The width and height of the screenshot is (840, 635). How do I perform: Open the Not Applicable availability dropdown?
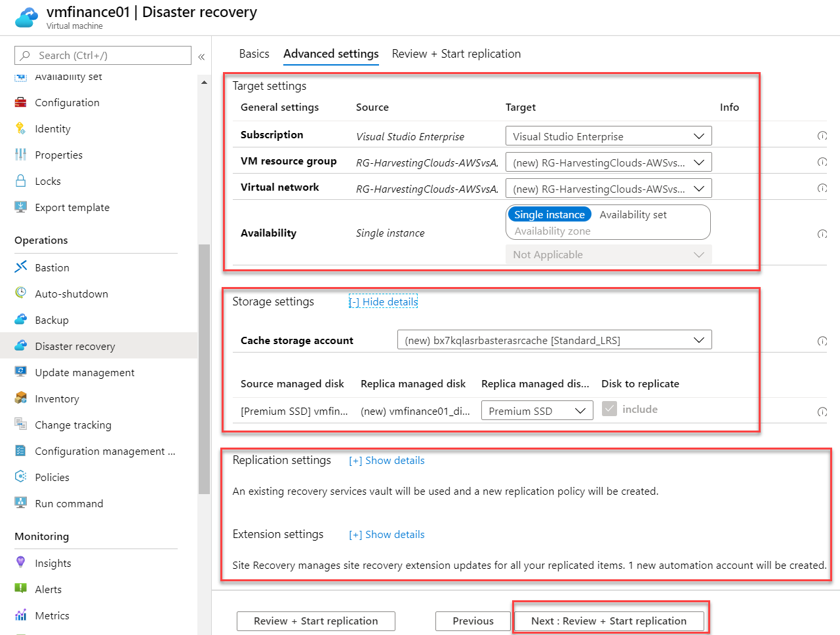coord(609,254)
